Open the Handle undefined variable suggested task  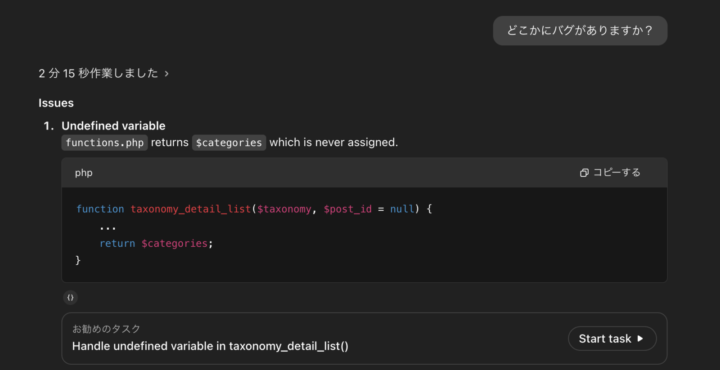pyautogui.click(x=210, y=346)
